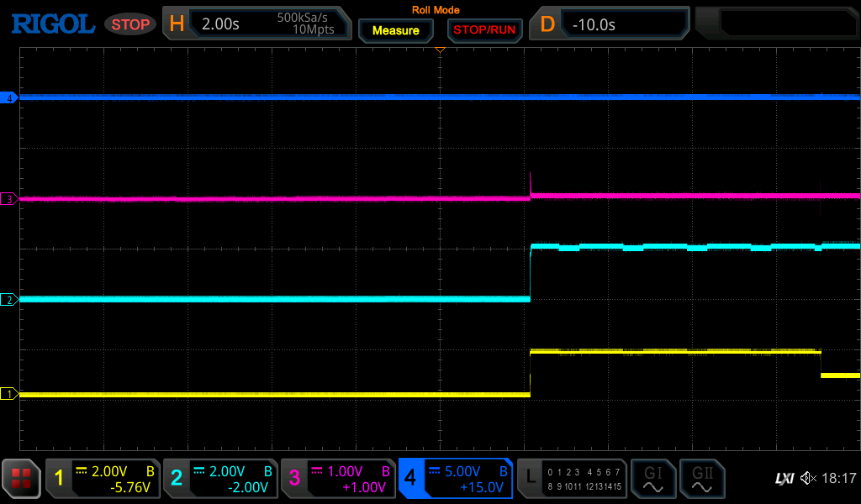Toggle channel 1 yellow label

(x=60, y=478)
